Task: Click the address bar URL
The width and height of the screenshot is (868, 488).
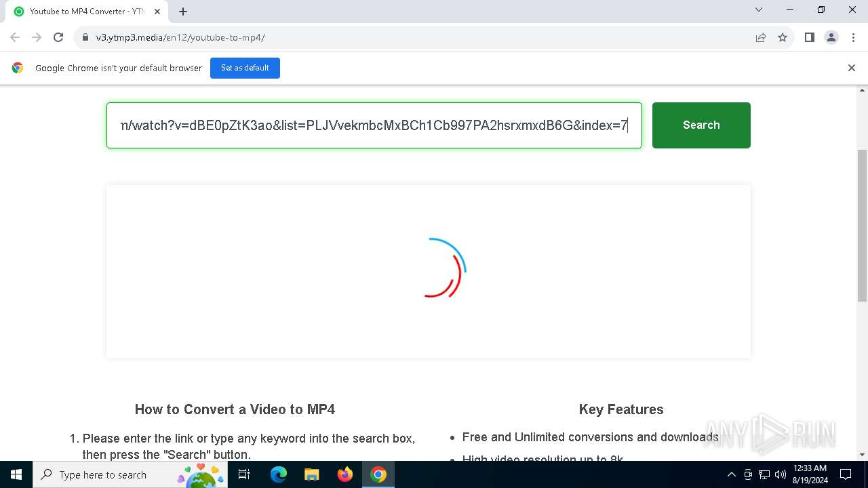Action: pyautogui.click(x=180, y=37)
